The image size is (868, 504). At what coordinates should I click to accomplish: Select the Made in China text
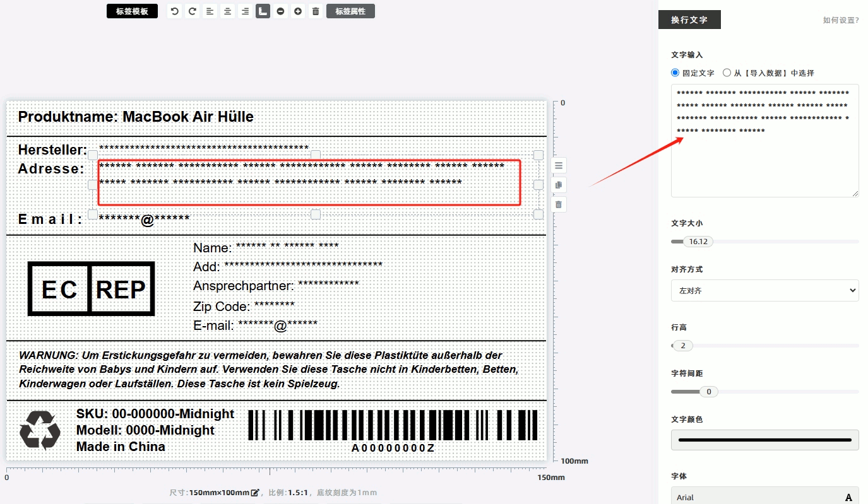[121, 447]
